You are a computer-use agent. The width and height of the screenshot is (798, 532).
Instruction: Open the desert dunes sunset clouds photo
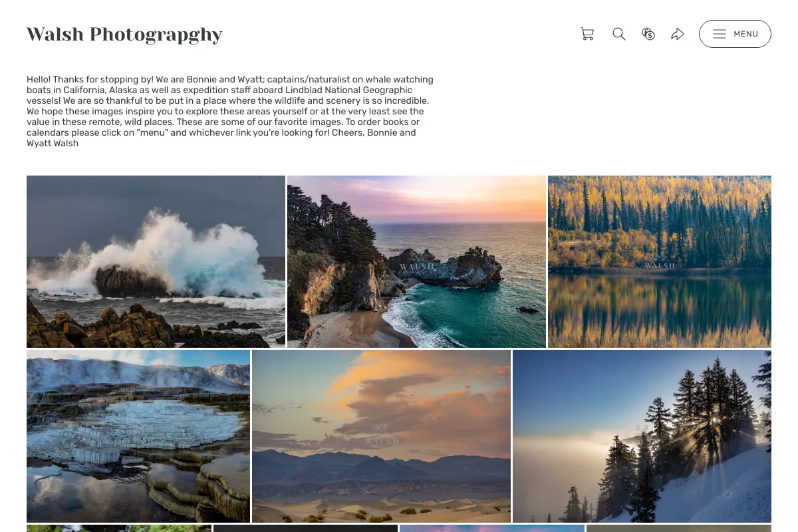[381, 436]
